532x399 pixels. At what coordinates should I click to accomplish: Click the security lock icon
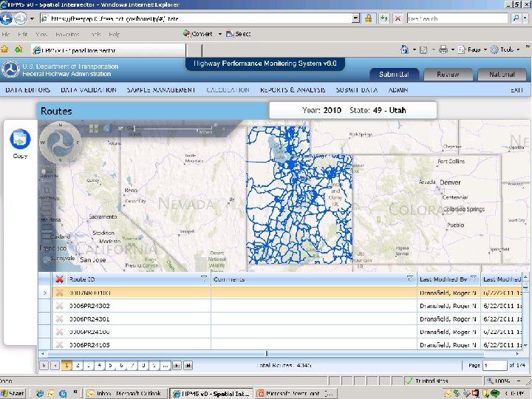coord(368,18)
